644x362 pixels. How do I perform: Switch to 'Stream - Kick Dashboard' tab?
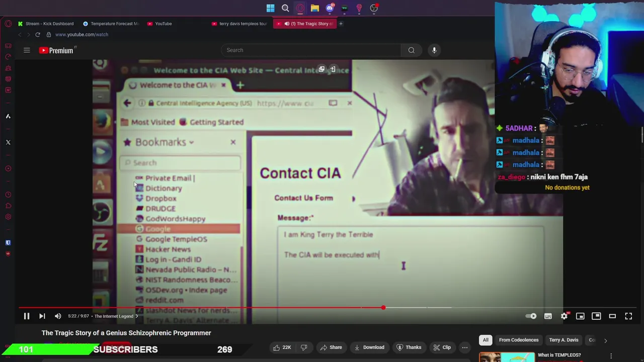(45, 24)
